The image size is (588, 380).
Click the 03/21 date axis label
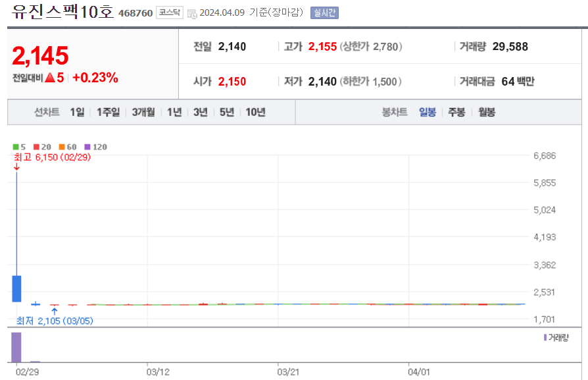pyautogui.click(x=288, y=372)
